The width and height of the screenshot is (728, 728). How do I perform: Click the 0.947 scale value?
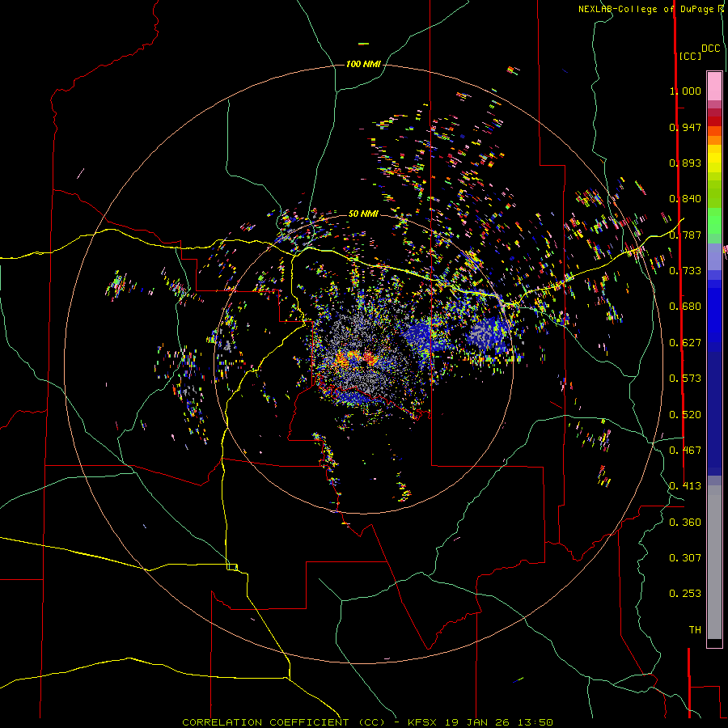click(685, 127)
